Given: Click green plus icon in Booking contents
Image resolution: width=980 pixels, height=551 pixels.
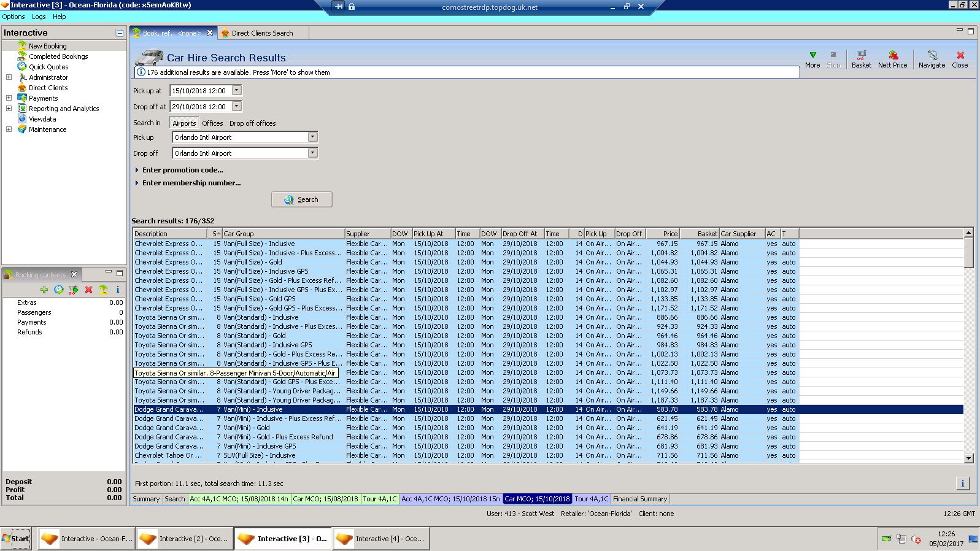Looking at the screenshot, I should point(44,290).
